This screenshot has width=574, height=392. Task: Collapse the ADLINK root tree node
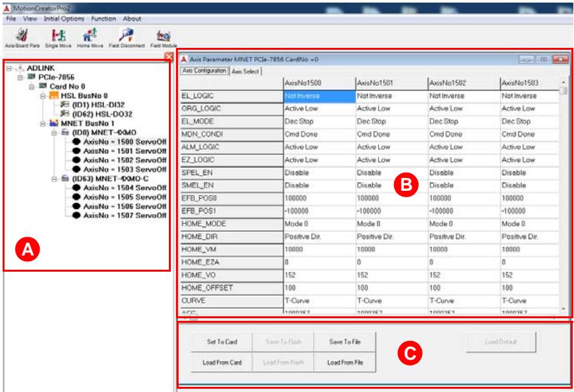(9, 69)
